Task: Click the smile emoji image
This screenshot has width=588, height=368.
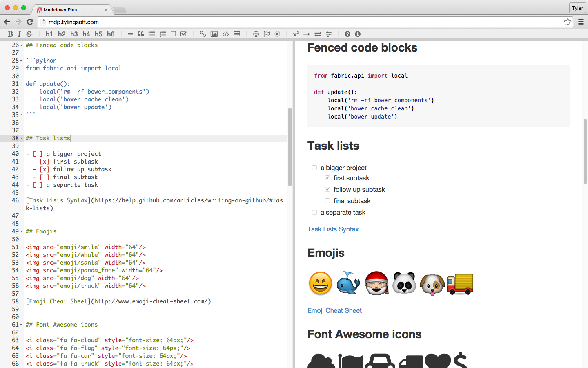Action: (321, 283)
